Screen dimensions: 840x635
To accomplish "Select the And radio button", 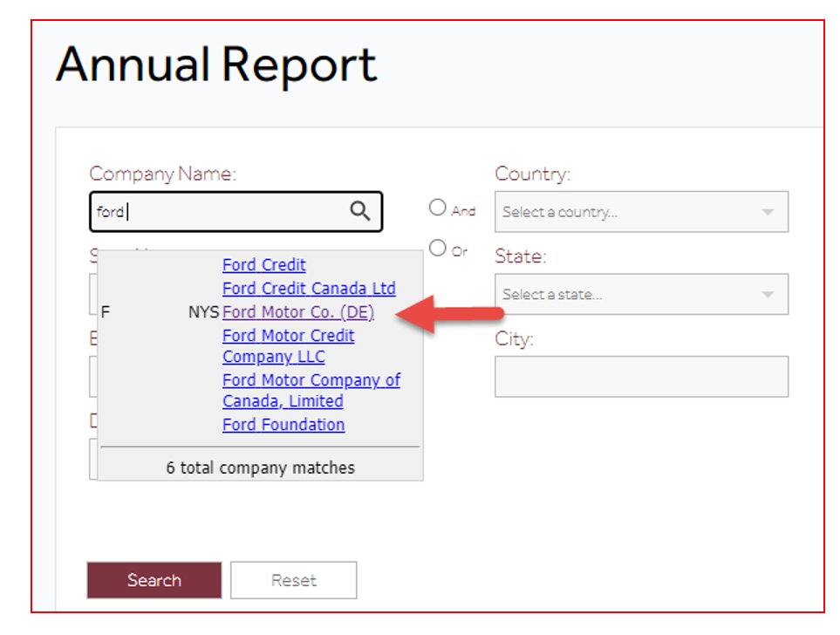I will click(x=438, y=208).
